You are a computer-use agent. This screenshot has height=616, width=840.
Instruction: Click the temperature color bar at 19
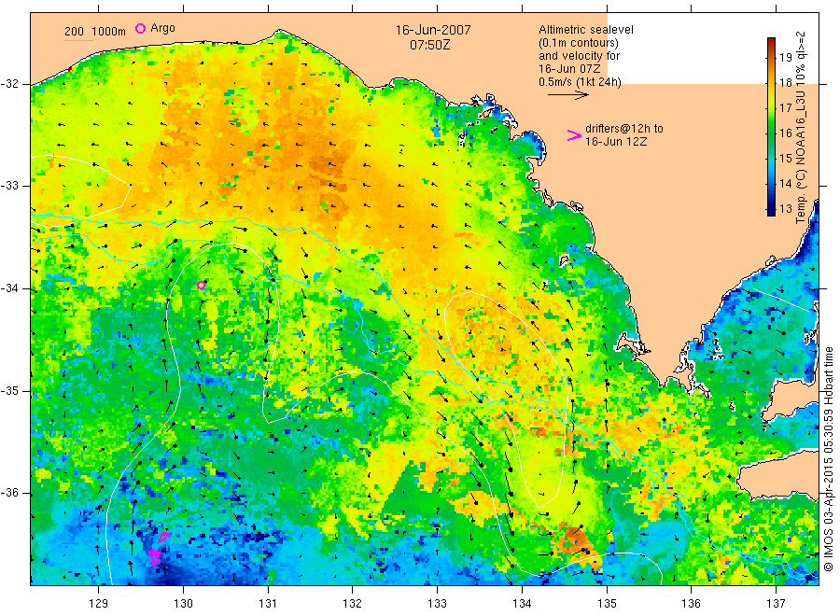pos(771,57)
